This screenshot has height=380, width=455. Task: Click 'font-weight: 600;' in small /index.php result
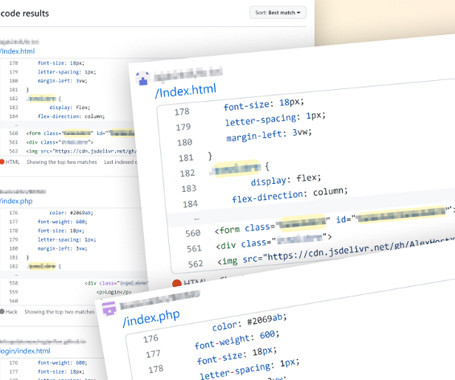click(62, 222)
